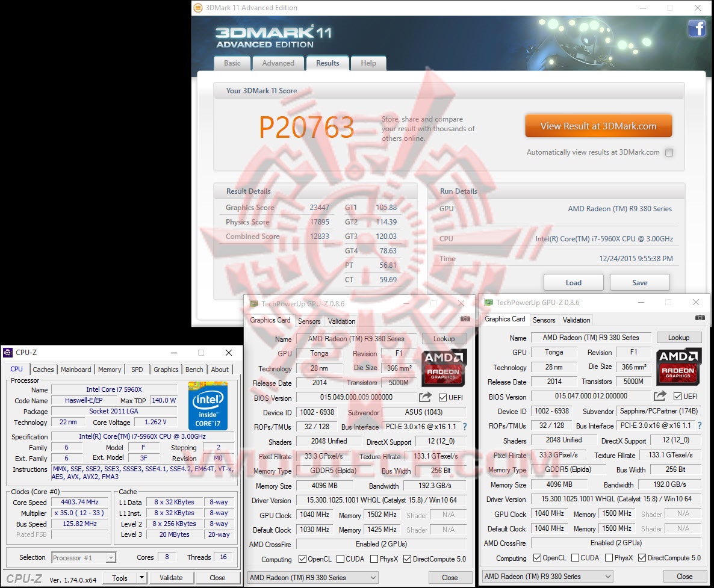The height and width of the screenshot is (588, 714).
Task: Open Processor #1 selection dropdown in CPU-Z
Action: pos(84,557)
